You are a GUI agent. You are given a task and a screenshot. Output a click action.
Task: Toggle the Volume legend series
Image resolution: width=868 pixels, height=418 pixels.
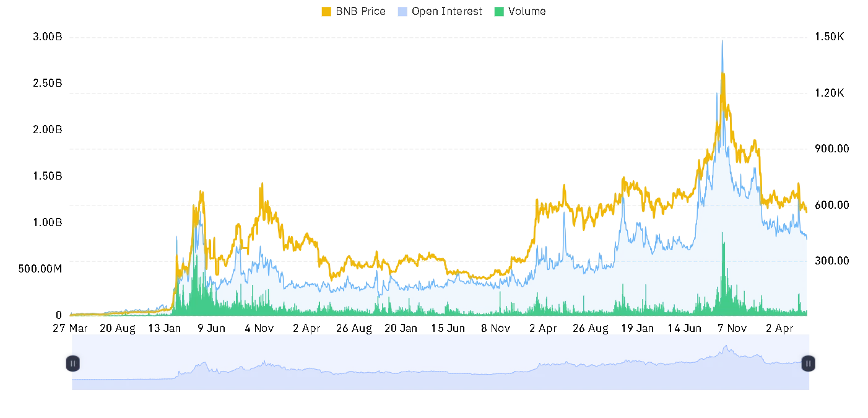520,11
